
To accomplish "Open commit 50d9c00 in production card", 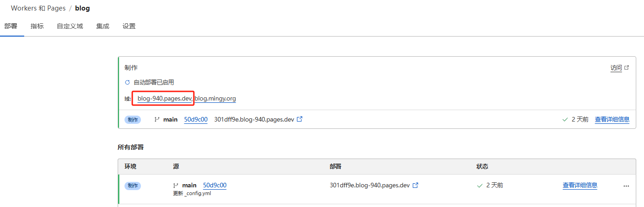I will 196,119.
